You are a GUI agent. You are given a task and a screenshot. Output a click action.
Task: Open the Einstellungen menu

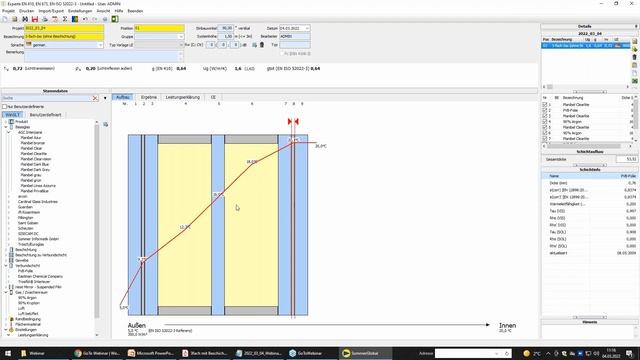(x=80, y=11)
